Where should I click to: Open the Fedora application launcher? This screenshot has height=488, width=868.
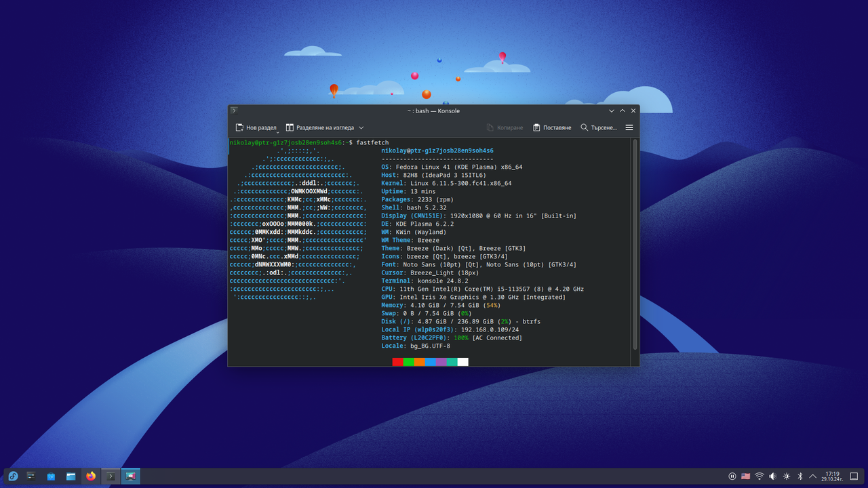click(13, 476)
